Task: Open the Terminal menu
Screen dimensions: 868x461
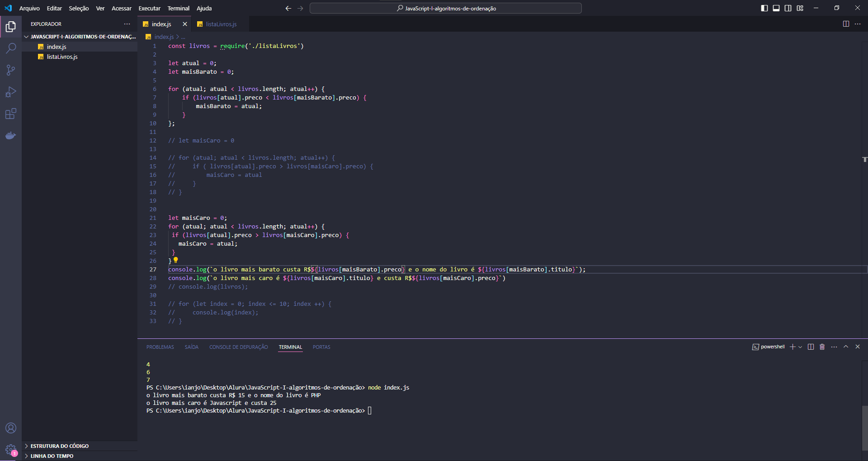Action: pos(179,8)
